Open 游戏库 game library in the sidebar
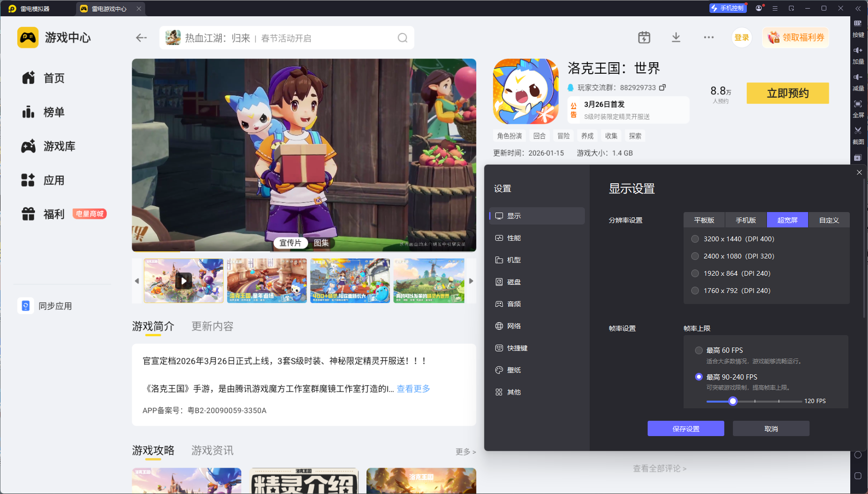This screenshot has height=494, width=868. click(x=48, y=146)
